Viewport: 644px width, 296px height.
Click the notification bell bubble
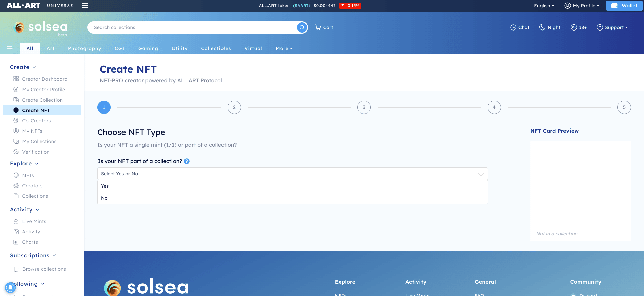[10, 287]
